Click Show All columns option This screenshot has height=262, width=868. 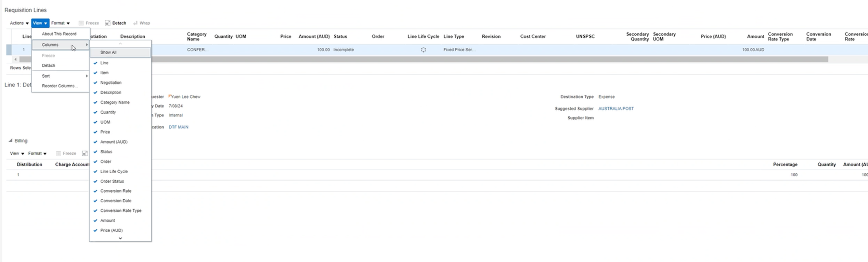(120, 52)
